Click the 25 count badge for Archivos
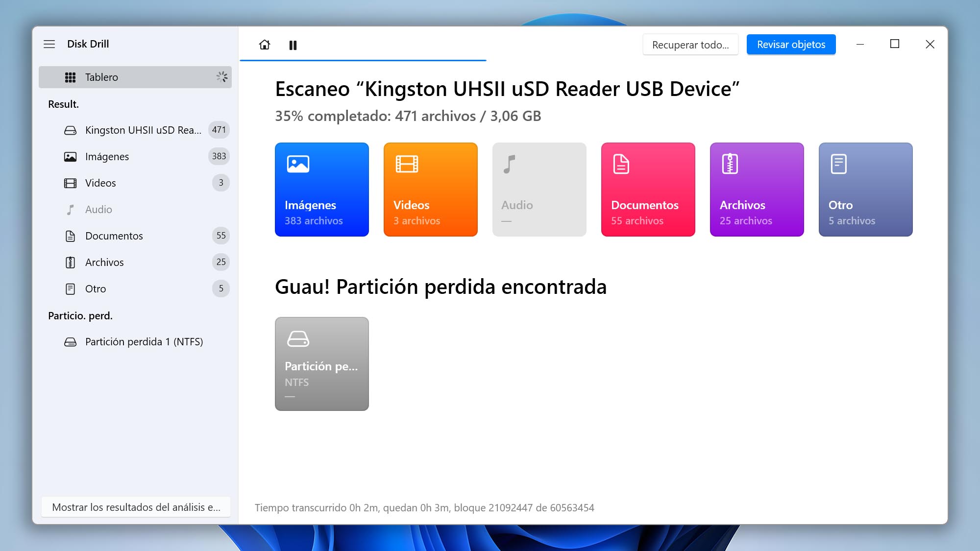This screenshot has height=551, width=980. (221, 262)
